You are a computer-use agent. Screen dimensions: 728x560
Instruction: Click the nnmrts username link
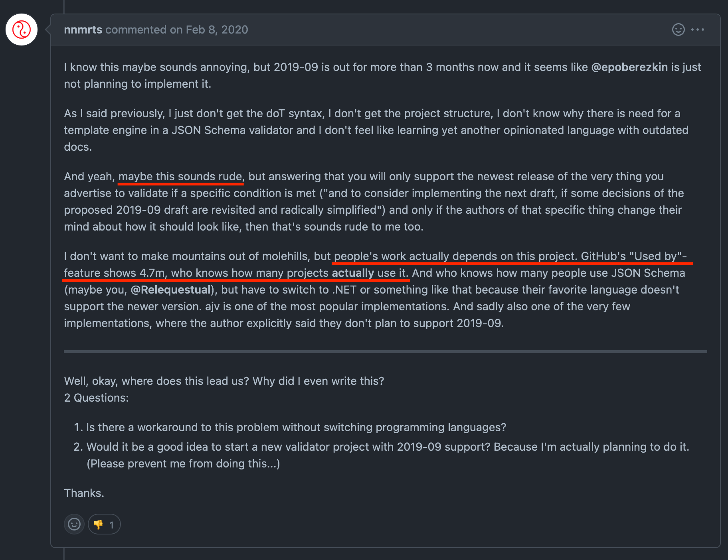[x=83, y=30]
